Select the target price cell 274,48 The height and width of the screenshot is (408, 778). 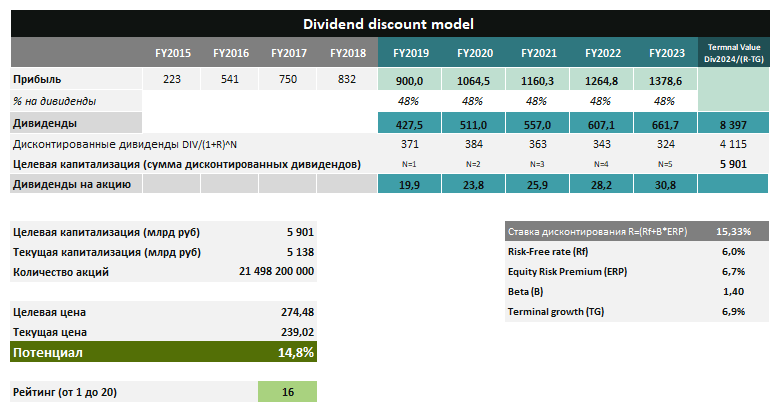297,312
